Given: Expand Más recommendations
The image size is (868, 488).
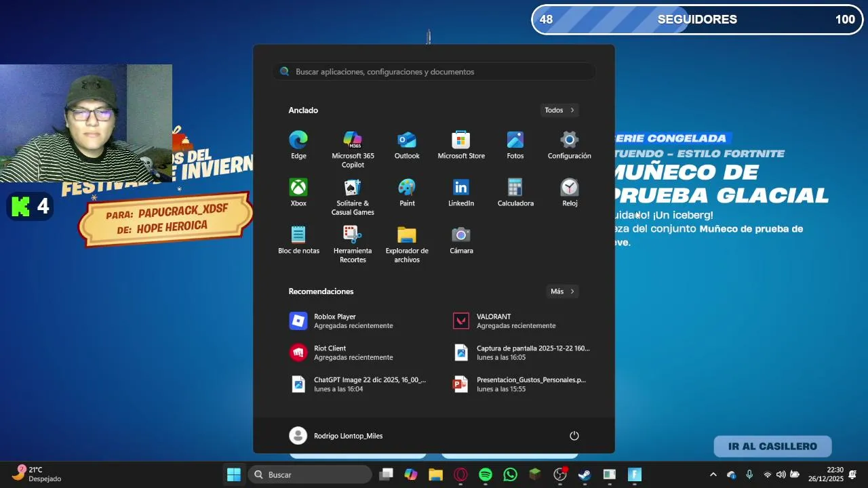Looking at the screenshot, I should pos(562,291).
